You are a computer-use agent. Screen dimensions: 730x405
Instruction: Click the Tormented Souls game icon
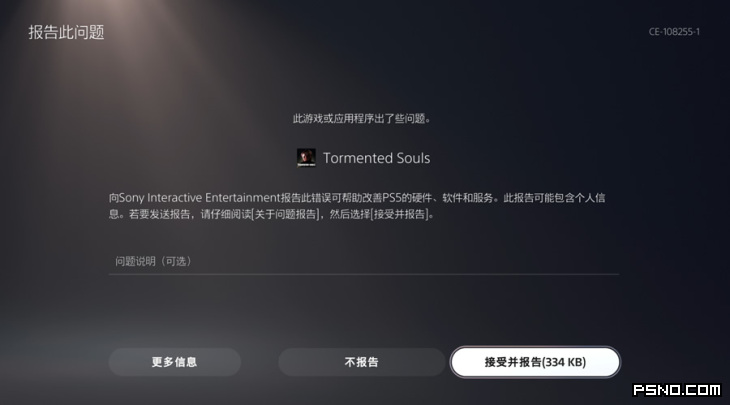(306, 158)
